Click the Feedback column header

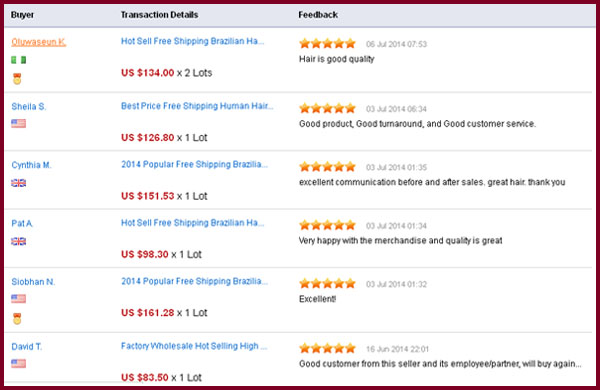pos(318,15)
